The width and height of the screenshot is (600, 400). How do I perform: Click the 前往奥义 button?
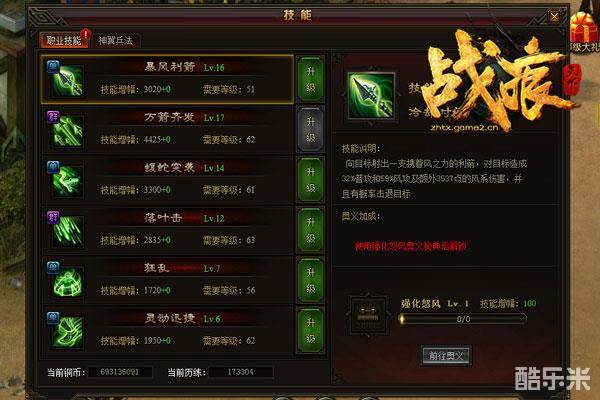click(x=446, y=356)
